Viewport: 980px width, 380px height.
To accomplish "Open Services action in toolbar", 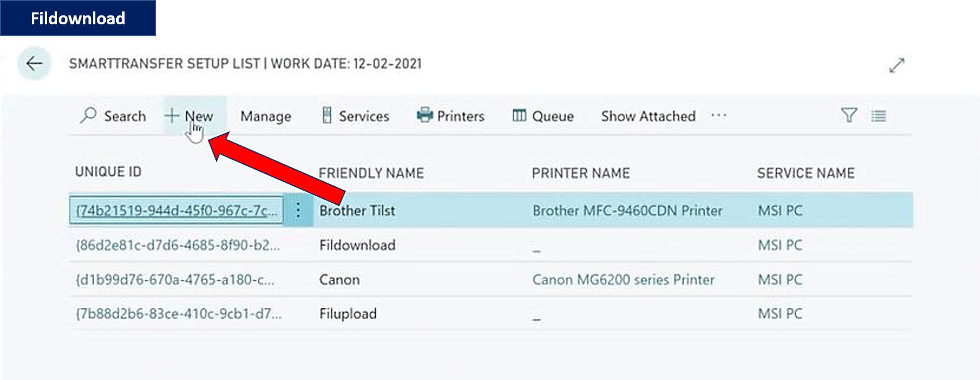I will pos(356,116).
